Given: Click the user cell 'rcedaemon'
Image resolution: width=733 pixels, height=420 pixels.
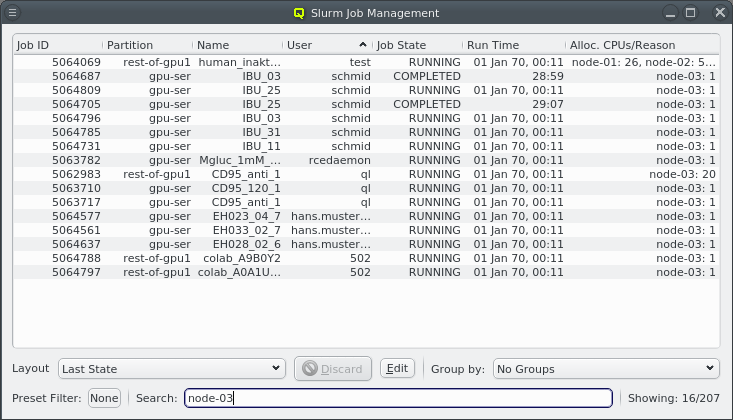Looking at the screenshot, I should coord(340,160).
